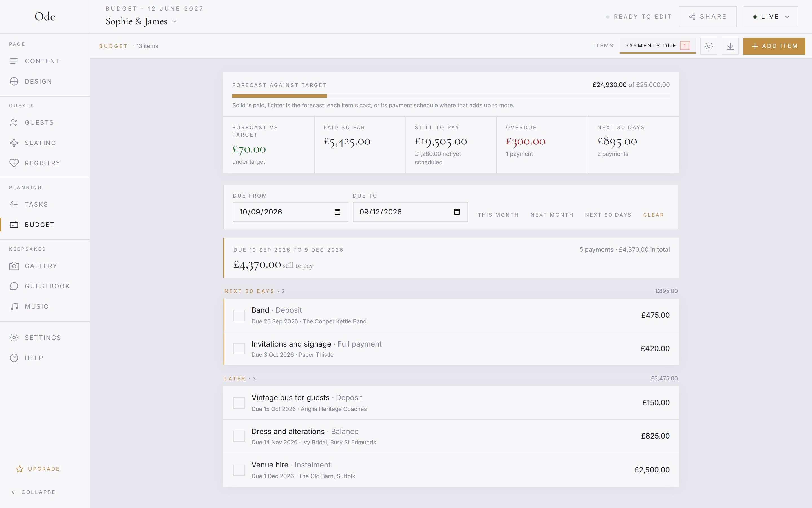Click the Later section £3,475.00 subtotal

pos(664,379)
